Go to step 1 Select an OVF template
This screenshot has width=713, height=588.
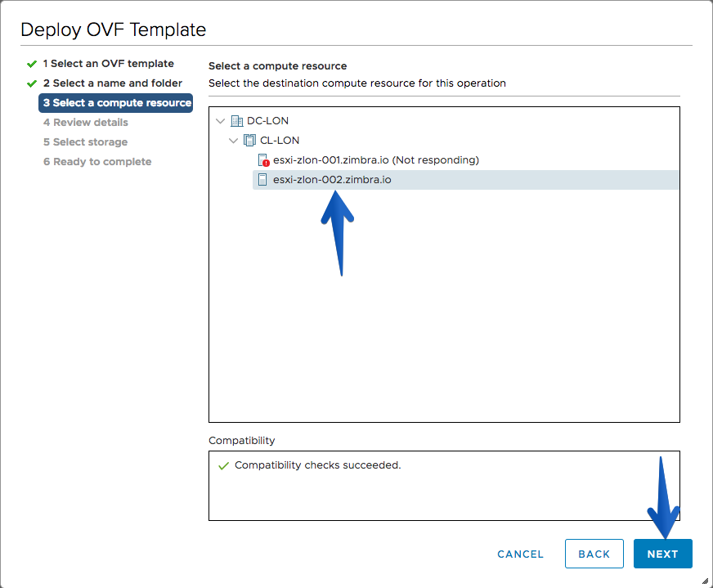[x=108, y=64]
